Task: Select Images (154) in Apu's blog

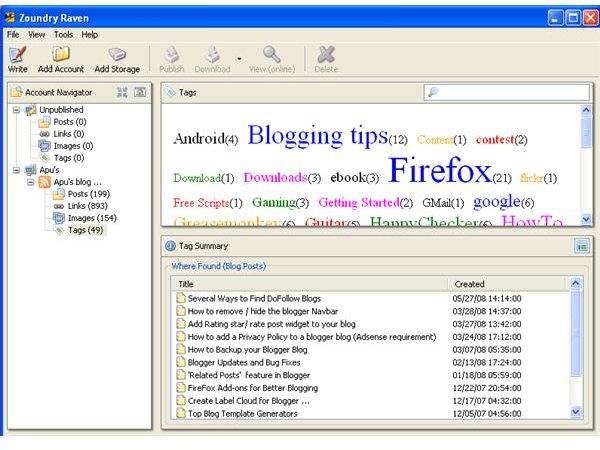Action: click(92, 218)
